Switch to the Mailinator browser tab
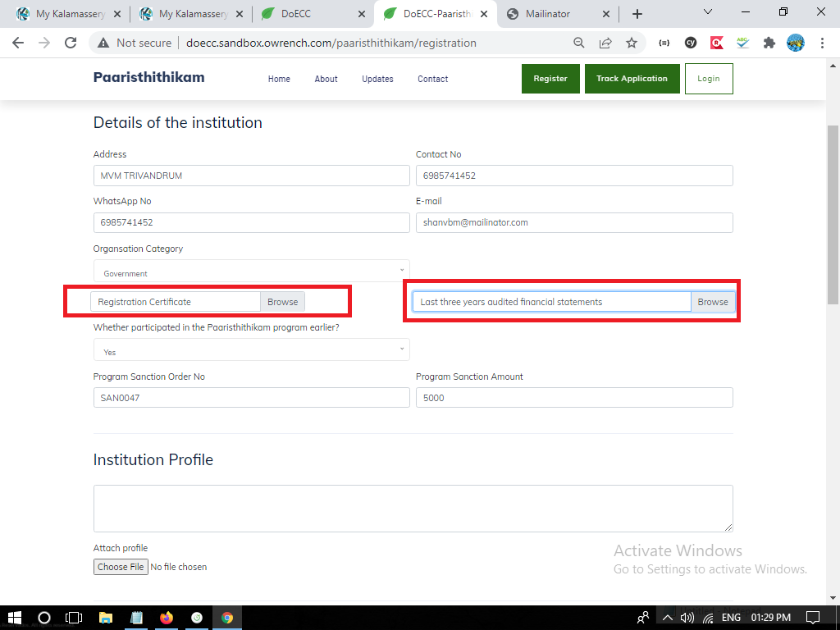Screen dimensions: 840x630 558,14
